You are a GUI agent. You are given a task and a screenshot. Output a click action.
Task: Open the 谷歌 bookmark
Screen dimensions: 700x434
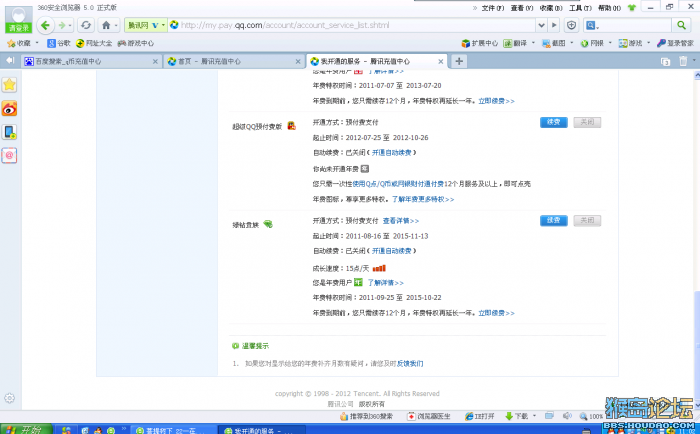pyautogui.click(x=59, y=43)
